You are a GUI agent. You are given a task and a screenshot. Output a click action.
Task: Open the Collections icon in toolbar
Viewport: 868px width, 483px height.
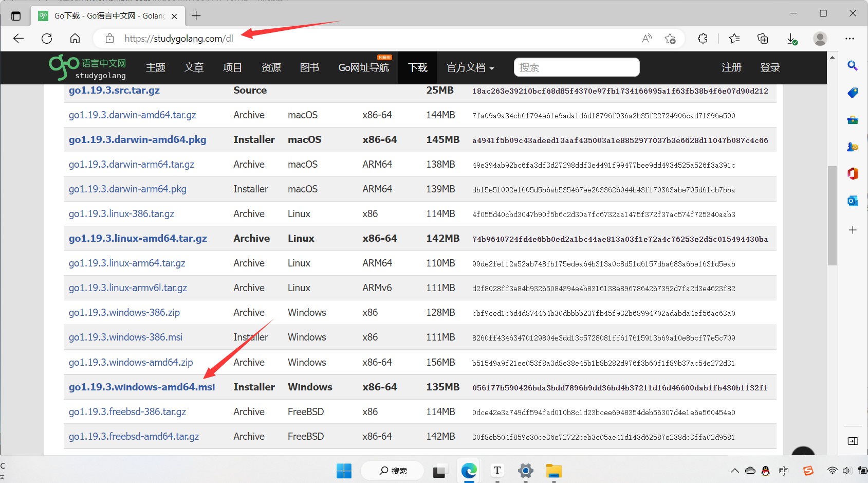[763, 39]
